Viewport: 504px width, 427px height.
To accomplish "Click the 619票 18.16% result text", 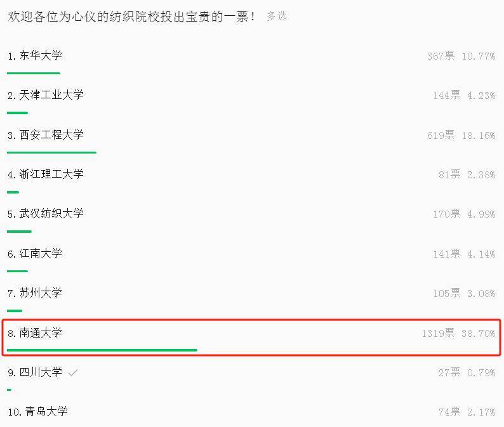I will tap(461, 135).
